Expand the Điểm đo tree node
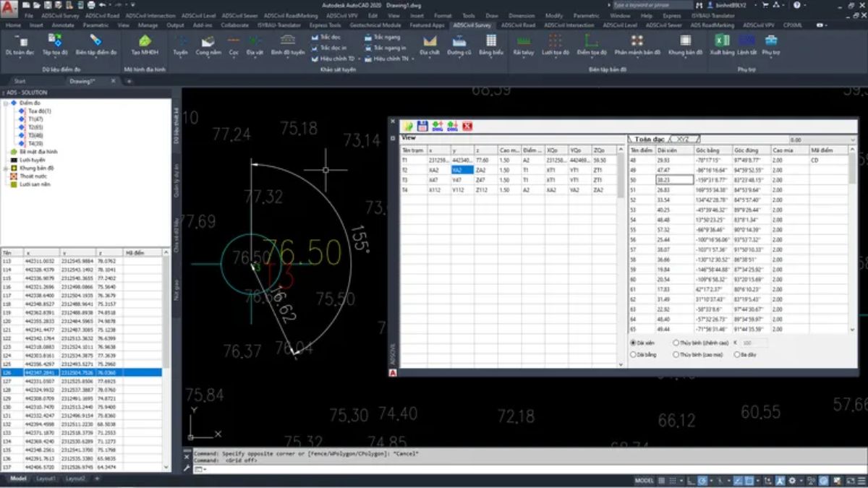Viewport: 868px width, 488px height. [7, 103]
